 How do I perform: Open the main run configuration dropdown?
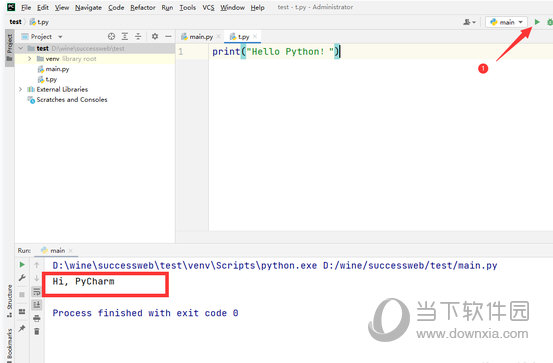(506, 22)
